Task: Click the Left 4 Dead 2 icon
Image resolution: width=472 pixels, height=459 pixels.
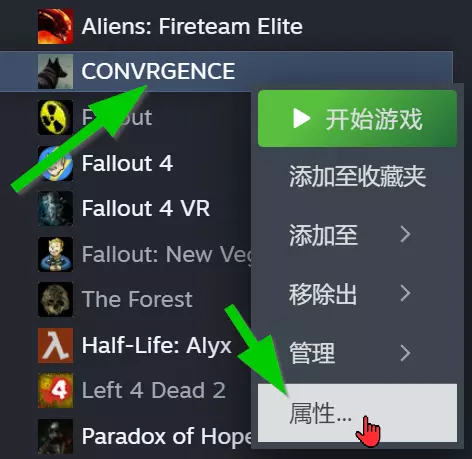Action: 55,390
